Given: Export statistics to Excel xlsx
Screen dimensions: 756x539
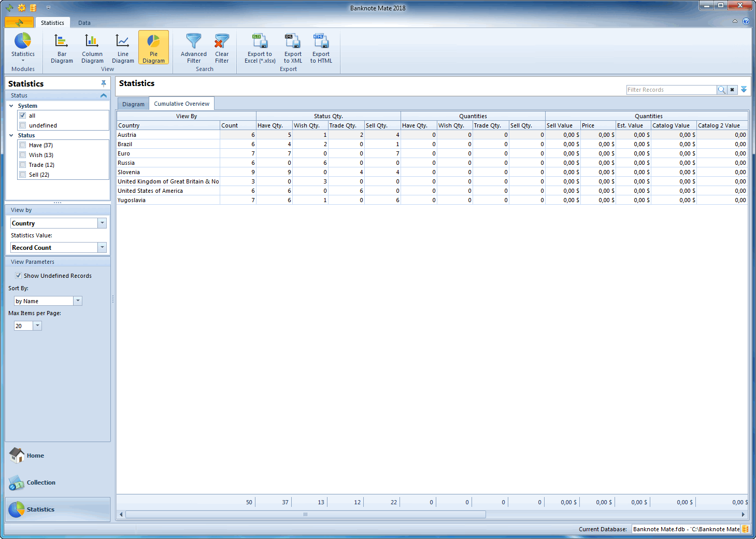Looking at the screenshot, I should pyautogui.click(x=260, y=48).
